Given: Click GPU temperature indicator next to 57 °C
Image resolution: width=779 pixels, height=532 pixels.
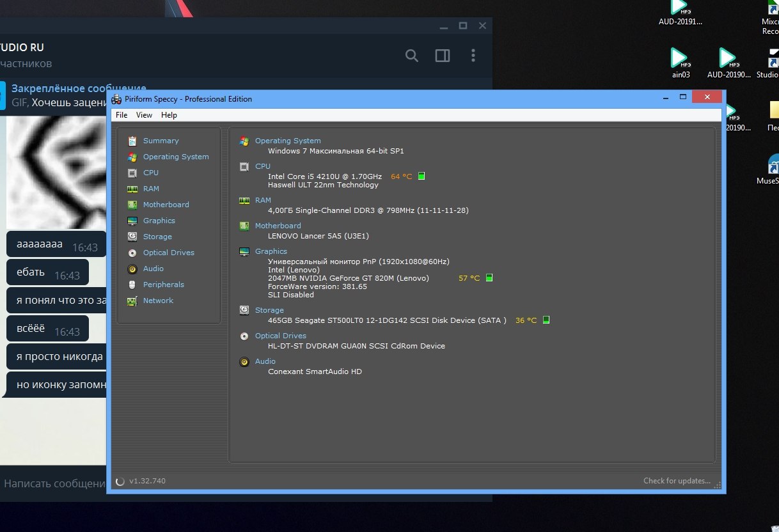Looking at the screenshot, I should click(489, 278).
